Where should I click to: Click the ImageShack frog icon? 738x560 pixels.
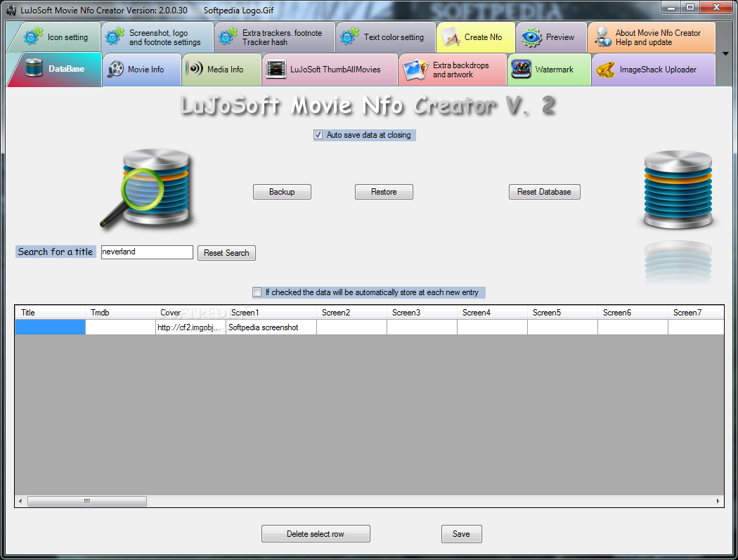click(605, 70)
